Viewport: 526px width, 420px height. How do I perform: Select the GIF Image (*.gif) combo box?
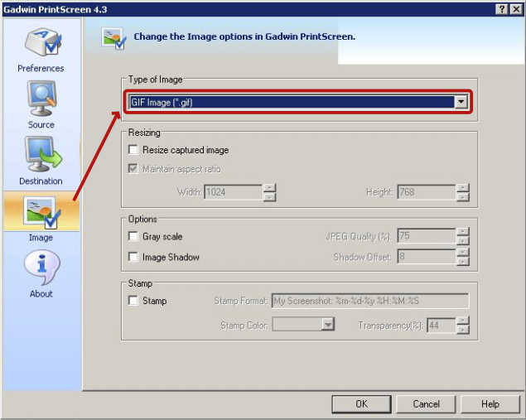coord(298,102)
